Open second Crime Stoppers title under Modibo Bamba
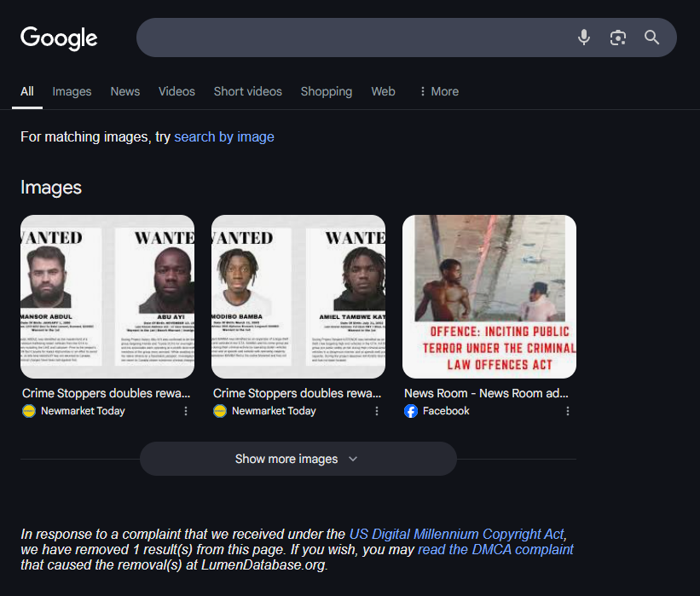The width and height of the screenshot is (700, 596). click(298, 393)
